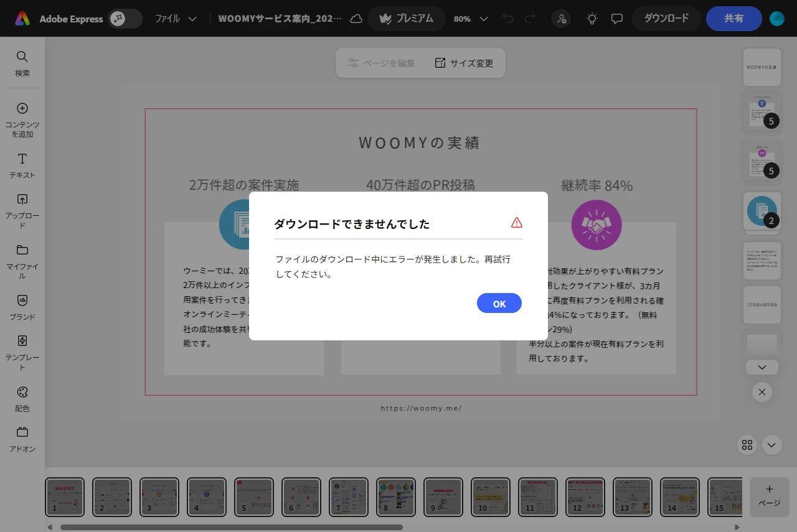This screenshot has width=797, height=532.
Task: Click ページを編集 in the top toolbar
Action: pyautogui.click(x=381, y=63)
